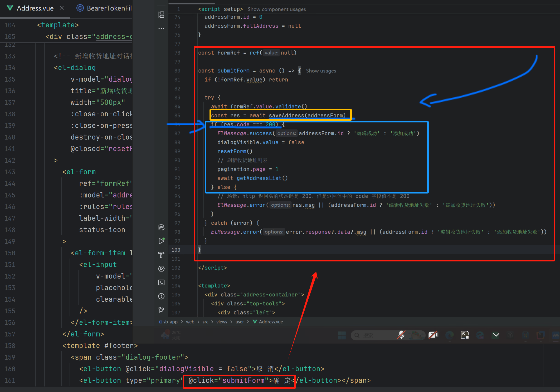
Task: Click submitForm definition on line 80
Action: pos(233,71)
